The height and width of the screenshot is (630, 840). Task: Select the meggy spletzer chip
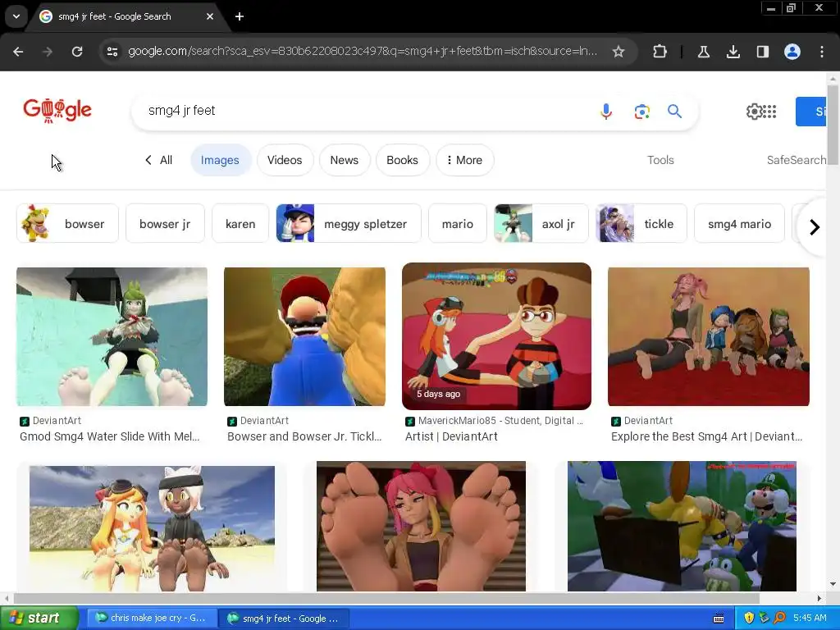(349, 224)
